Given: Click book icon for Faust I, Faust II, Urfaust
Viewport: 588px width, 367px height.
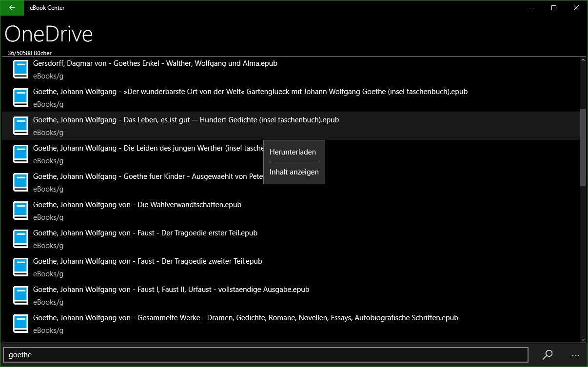Looking at the screenshot, I should point(20,295).
